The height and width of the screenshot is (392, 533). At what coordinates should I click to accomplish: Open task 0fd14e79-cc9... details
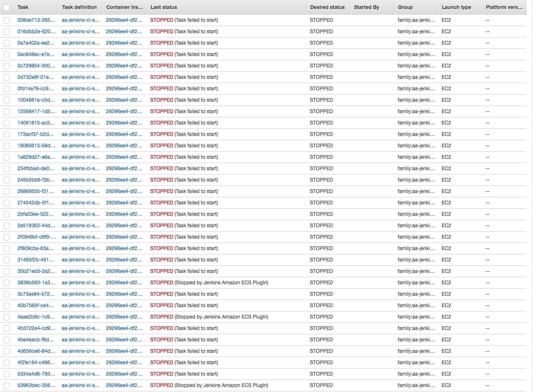pos(36,88)
